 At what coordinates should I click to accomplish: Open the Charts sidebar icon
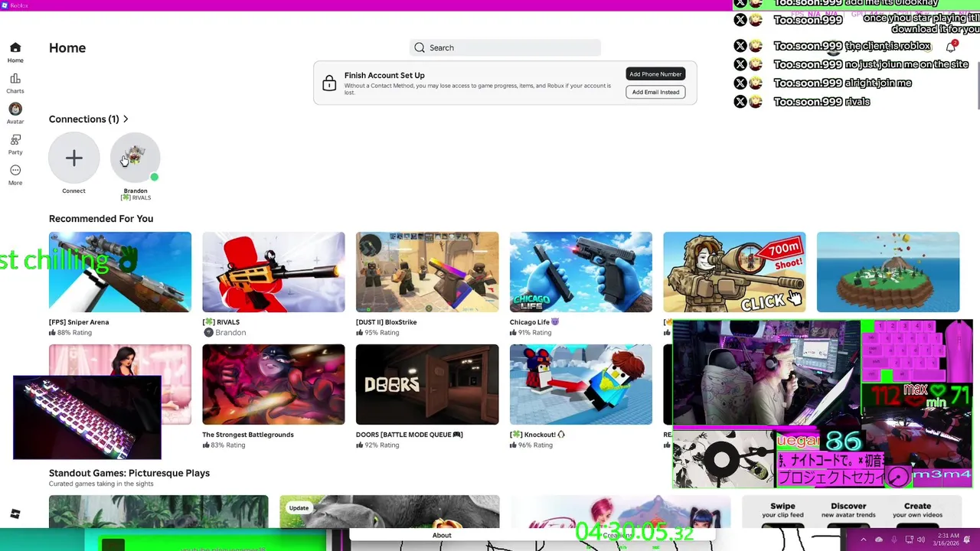(15, 79)
